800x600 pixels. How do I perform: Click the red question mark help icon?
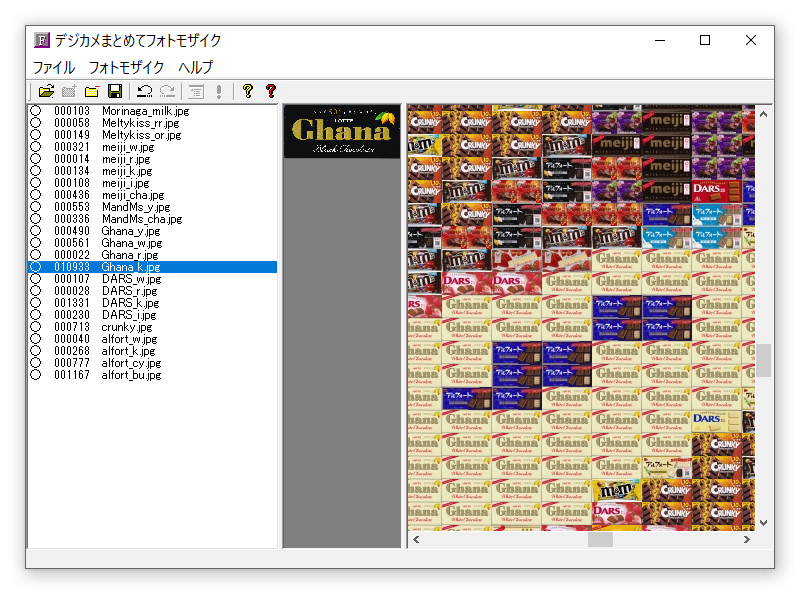(271, 91)
